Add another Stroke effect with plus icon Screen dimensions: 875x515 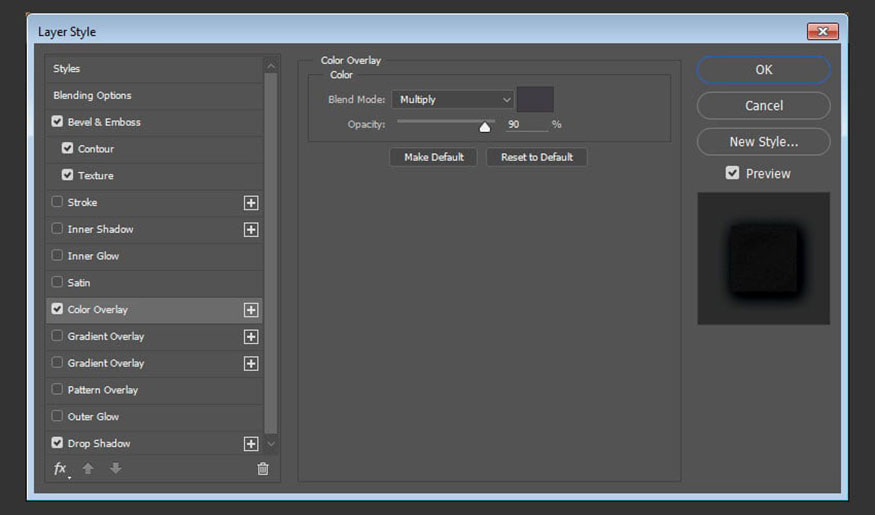(x=251, y=203)
